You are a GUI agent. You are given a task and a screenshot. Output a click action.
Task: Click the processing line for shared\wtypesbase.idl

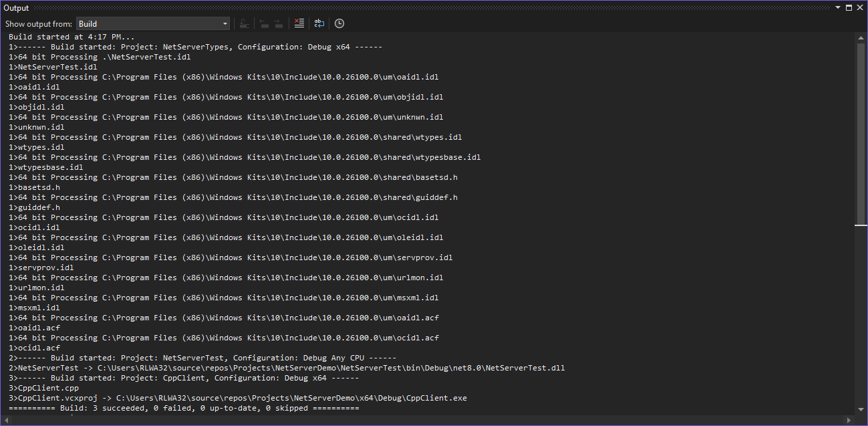[x=245, y=157]
